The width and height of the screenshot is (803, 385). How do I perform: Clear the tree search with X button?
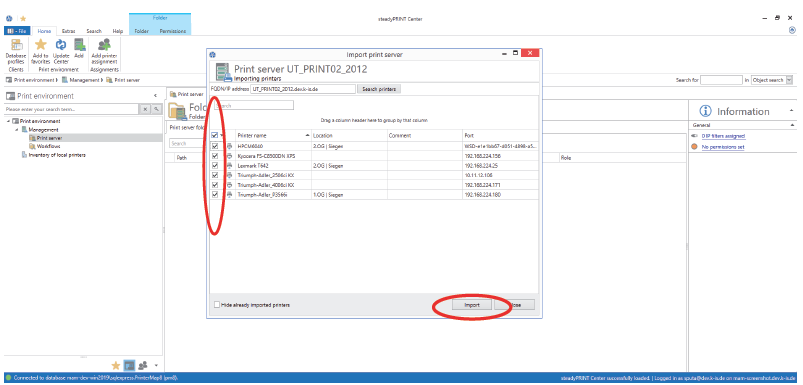[x=145, y=109]
